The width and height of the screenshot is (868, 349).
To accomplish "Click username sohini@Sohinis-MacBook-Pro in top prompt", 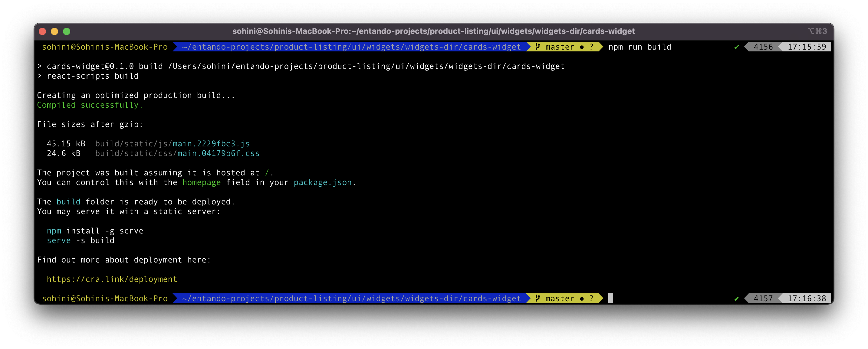I will [x=105, y=47].
